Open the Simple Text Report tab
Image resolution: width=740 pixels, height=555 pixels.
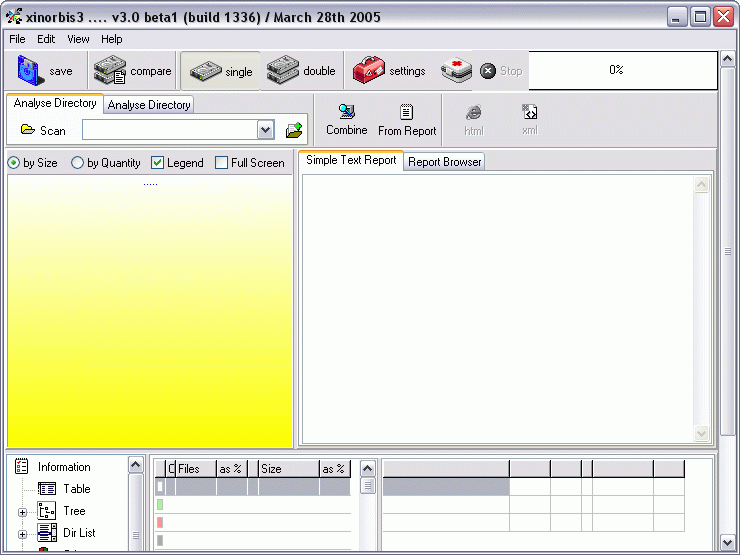[351, 160]
